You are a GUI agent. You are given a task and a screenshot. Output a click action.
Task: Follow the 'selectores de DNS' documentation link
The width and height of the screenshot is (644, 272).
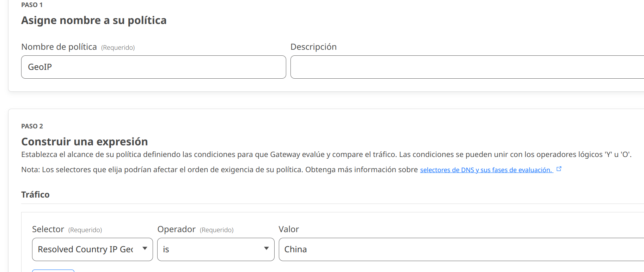coord(486,170)
